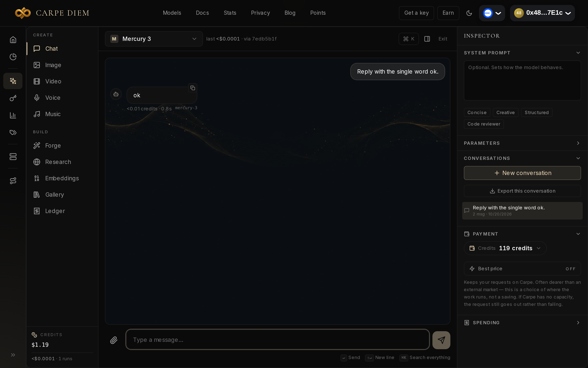
Task: Click the Carpe Diem infinity logo
Action: click(x=23, y=13)
